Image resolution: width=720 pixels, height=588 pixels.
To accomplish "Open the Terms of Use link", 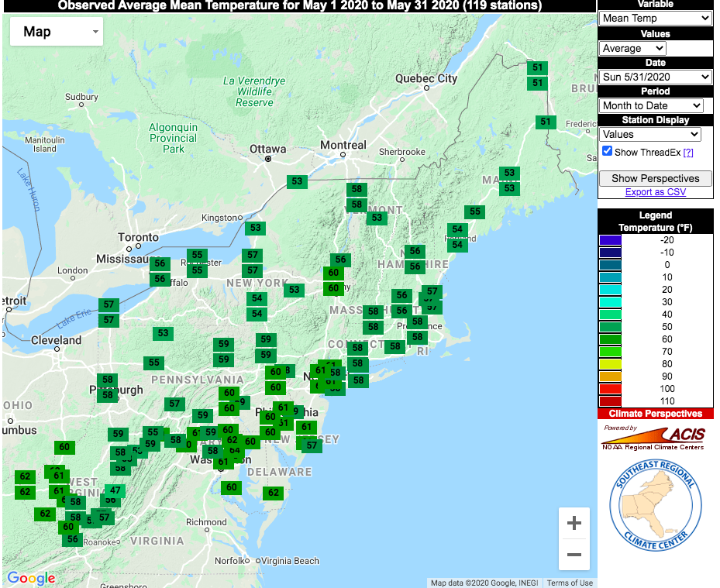I will tap(570, 582).
